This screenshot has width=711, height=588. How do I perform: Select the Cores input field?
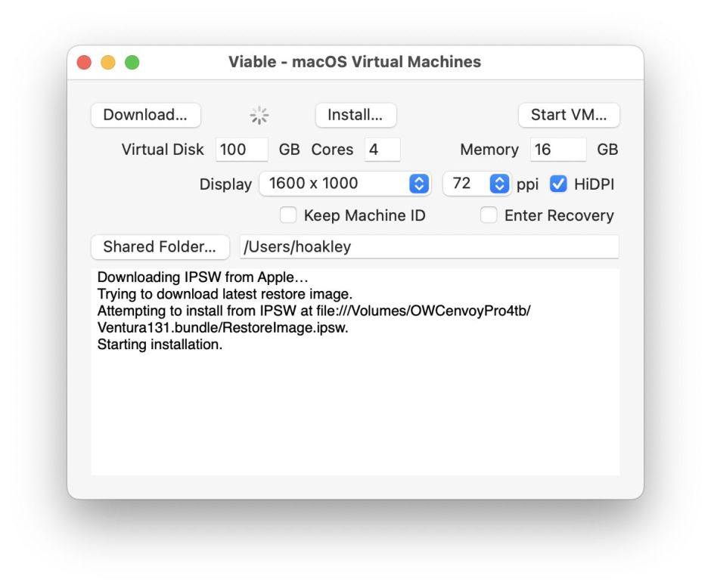click(x=382, y=150)
